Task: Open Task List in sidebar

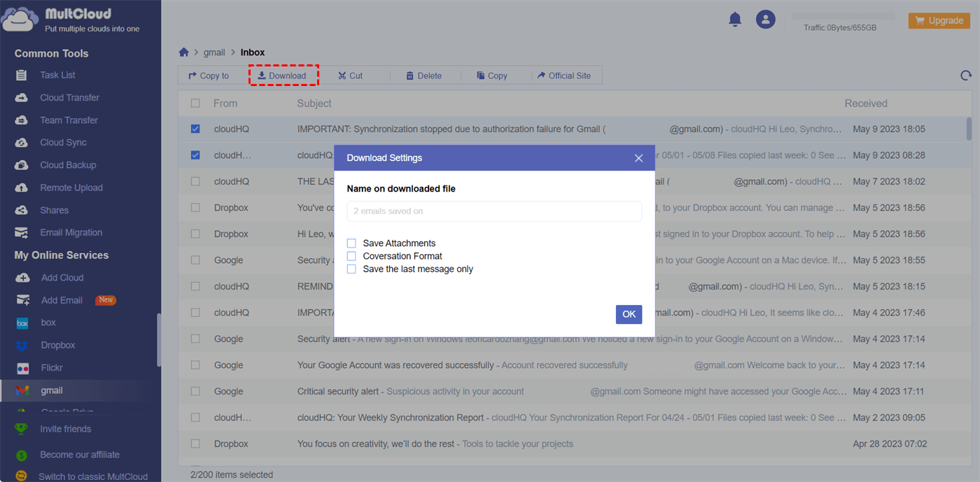Action: [57, 75]
